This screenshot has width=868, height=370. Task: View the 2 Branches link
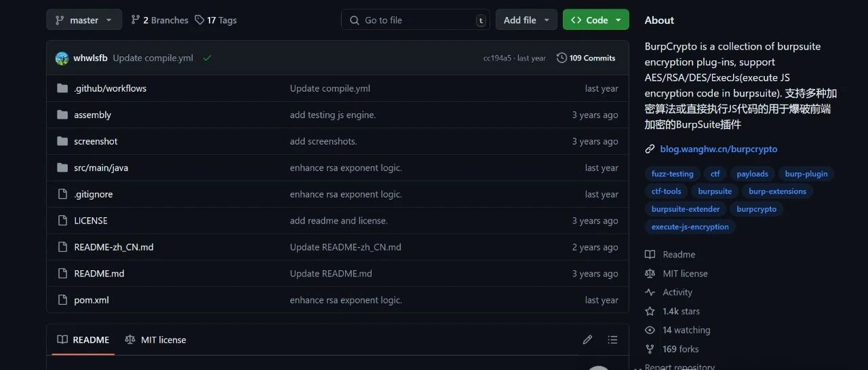(x=159, y=20)
